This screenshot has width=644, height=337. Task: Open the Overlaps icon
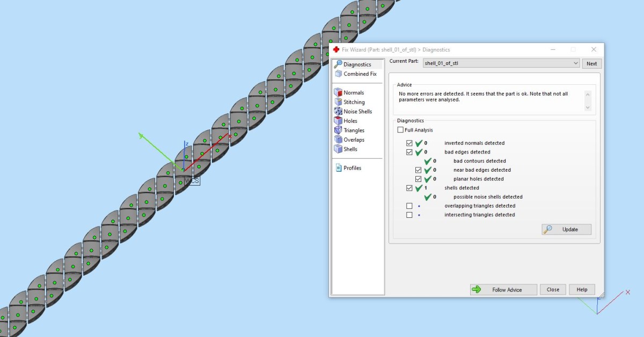(338, 140)
